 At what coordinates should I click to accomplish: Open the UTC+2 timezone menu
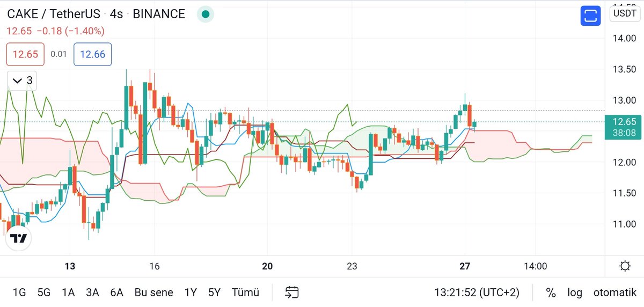tap(477, 293)
